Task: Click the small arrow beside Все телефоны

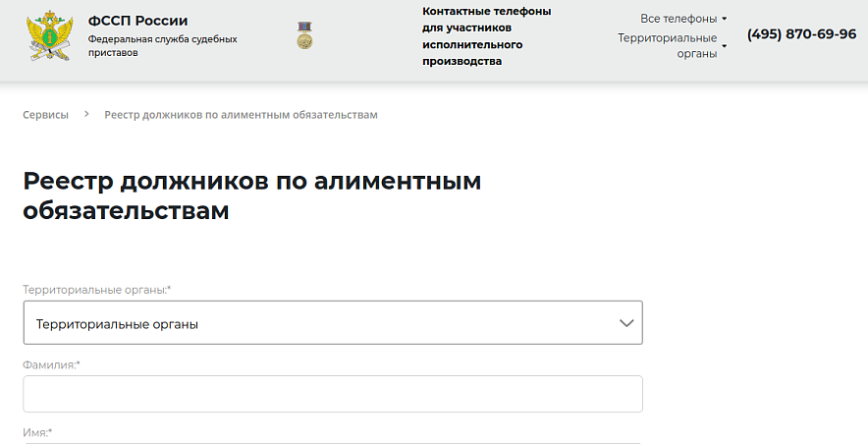Action: pyautogui.click(x=725, y=19)
